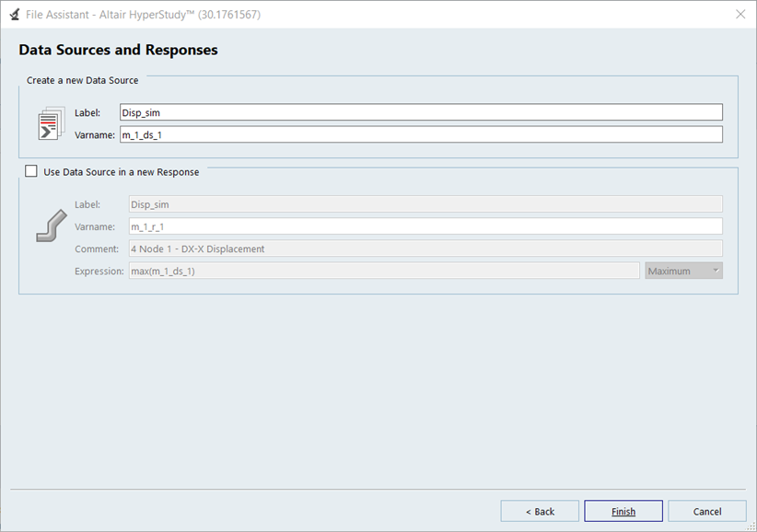Click the Response Varname field m_1_r_1
Image resolution: width=757 pixels, height=532 pixels.
pyautogui.click(x=425, y=226)
